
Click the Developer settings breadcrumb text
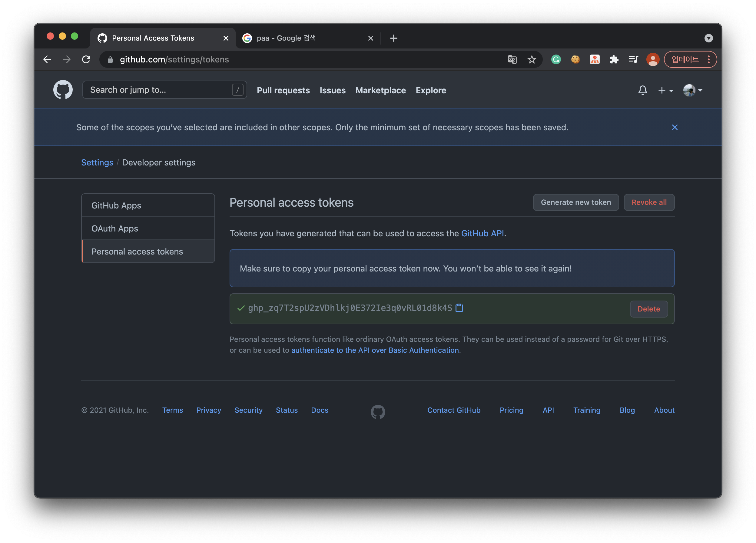tap(159, 162)
